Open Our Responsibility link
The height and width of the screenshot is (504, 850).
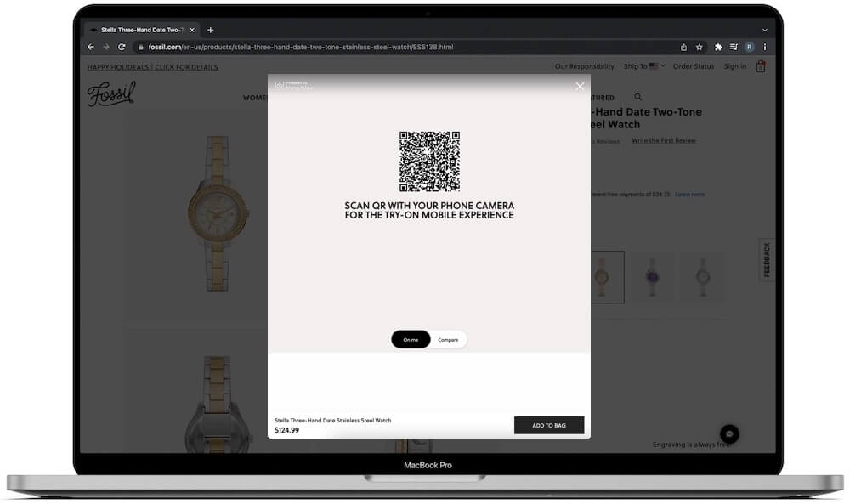click(585, 66)
